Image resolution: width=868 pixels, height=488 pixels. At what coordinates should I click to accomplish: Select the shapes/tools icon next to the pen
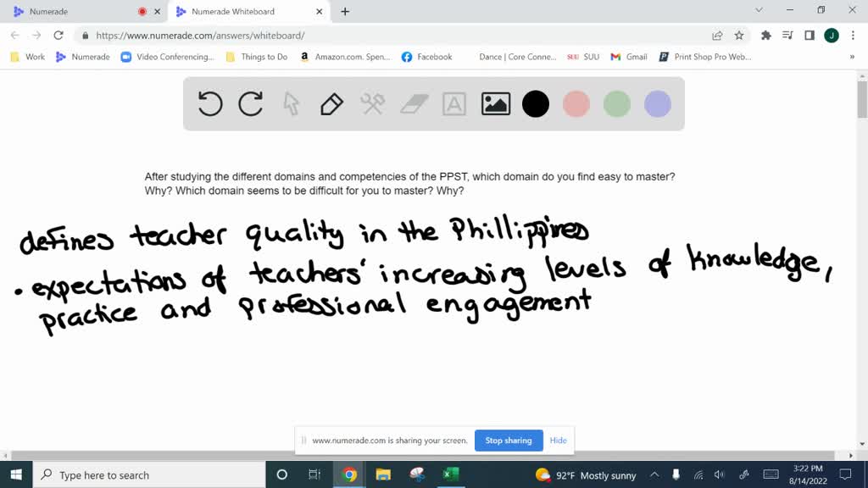pos(371,103)
